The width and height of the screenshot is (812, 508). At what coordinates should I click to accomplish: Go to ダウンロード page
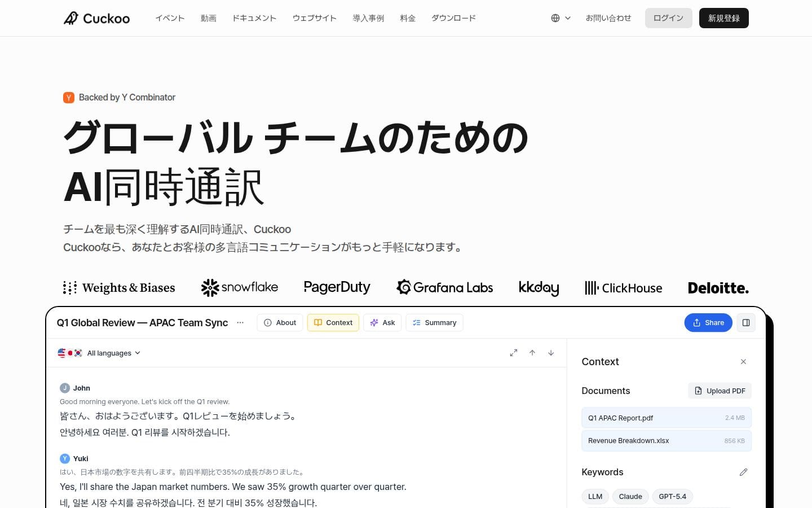click(x=454, y=18)
